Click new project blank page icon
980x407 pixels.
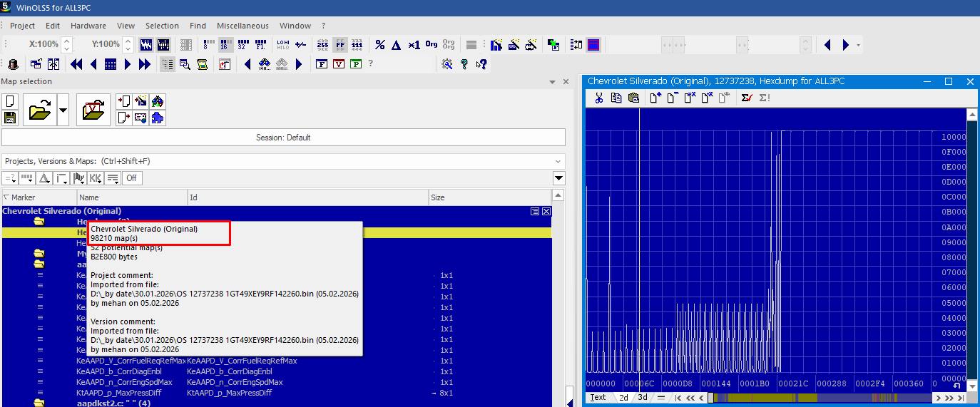tap(10, 102)
